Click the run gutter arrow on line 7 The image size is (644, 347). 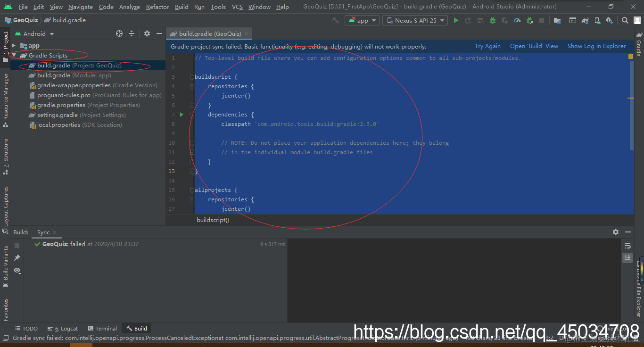[182, 115]
